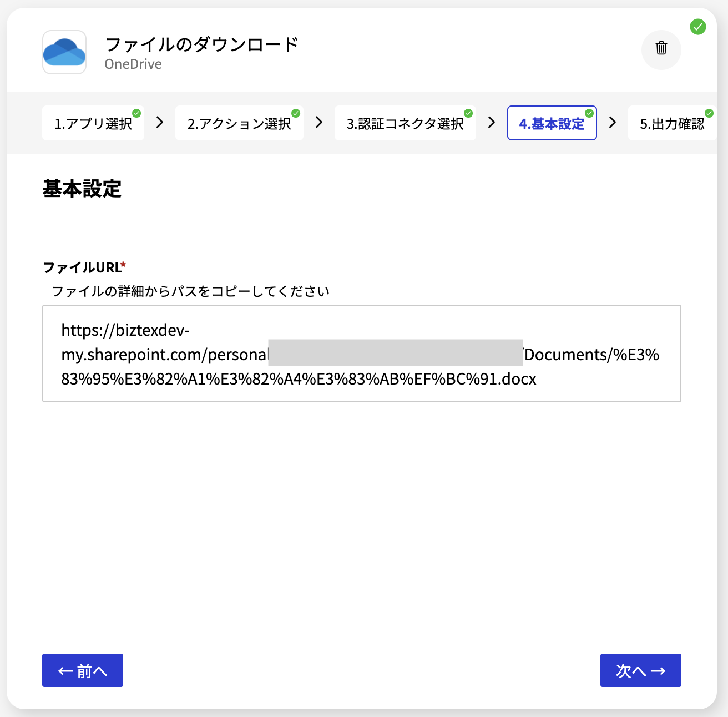Click the chevron before 5.出力確認
728x717 pixels.
coord(612,123)
